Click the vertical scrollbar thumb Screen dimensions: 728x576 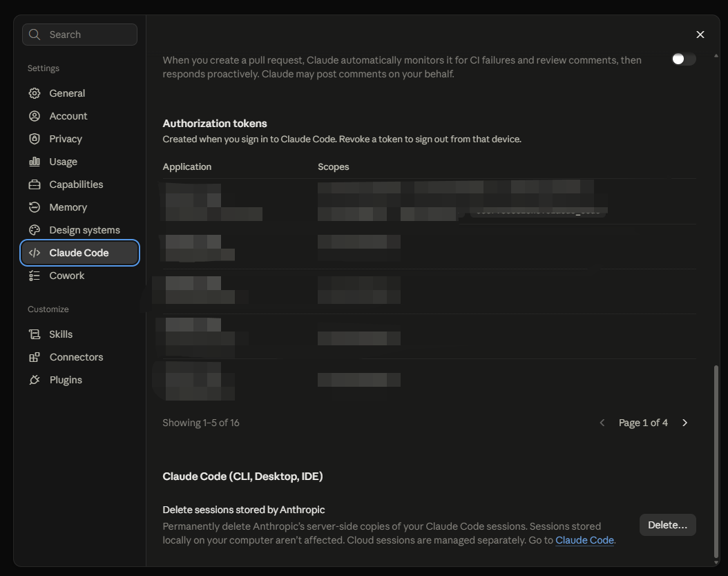pos(716,462)
